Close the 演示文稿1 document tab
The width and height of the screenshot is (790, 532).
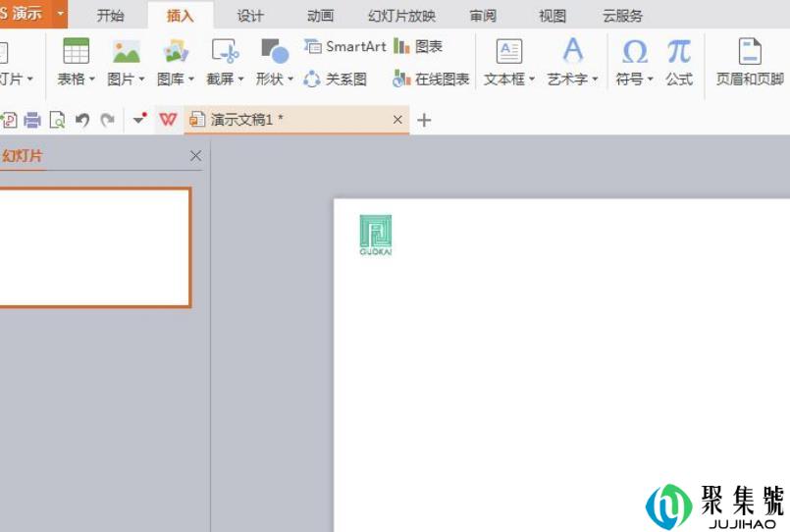[397, 120]
